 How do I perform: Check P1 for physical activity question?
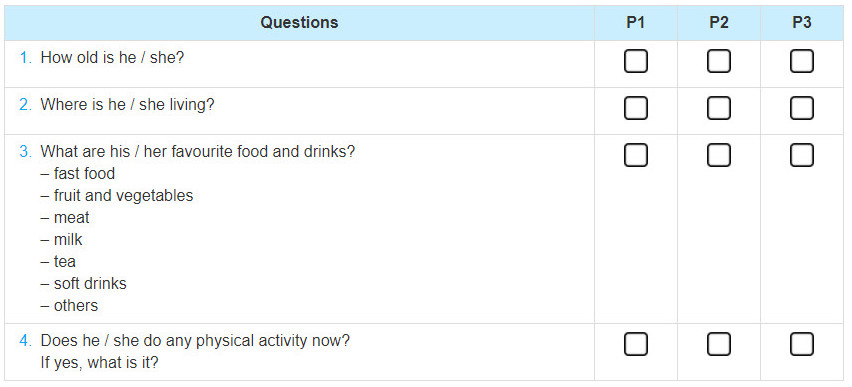635,344
